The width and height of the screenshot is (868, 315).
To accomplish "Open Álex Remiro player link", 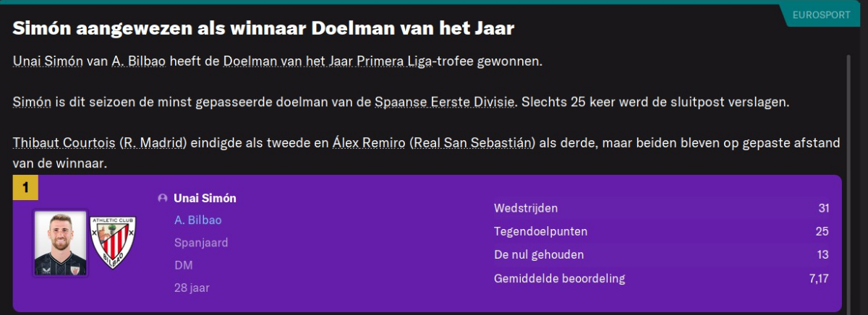I will (x=367, y=143).
